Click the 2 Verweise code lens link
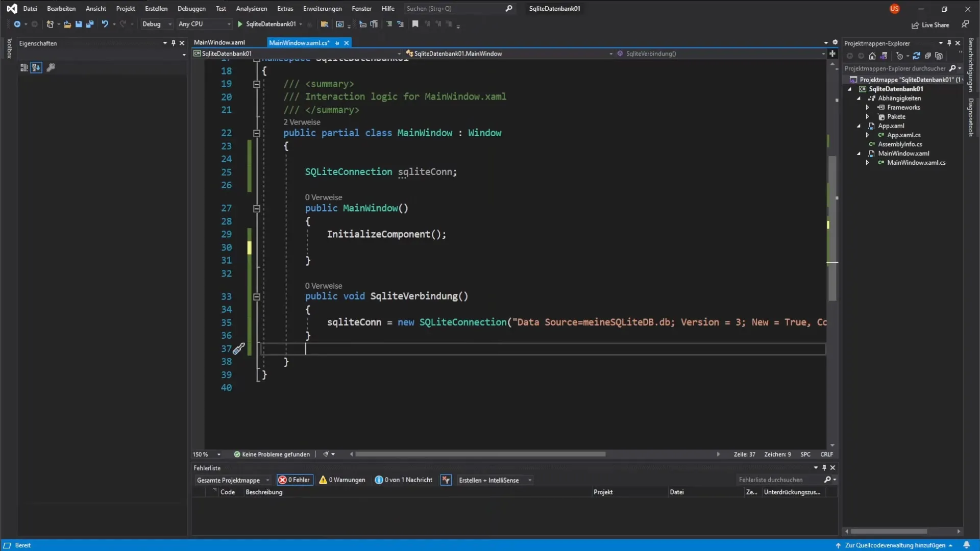The width and height of the screenshot is (980, 551). 302,122
